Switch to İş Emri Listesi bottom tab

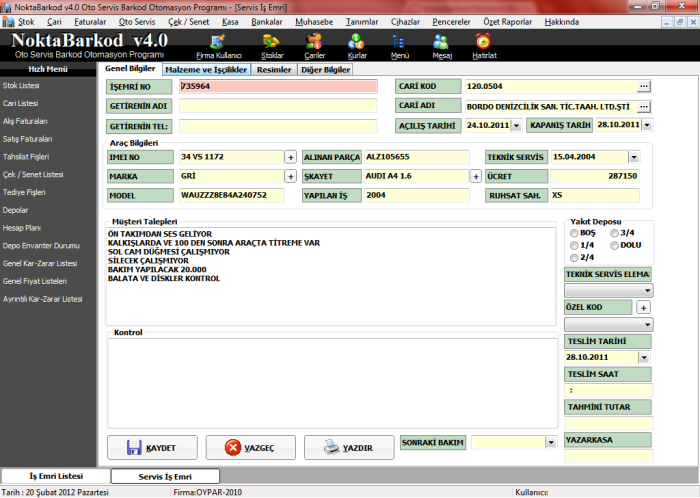[56, 476]
